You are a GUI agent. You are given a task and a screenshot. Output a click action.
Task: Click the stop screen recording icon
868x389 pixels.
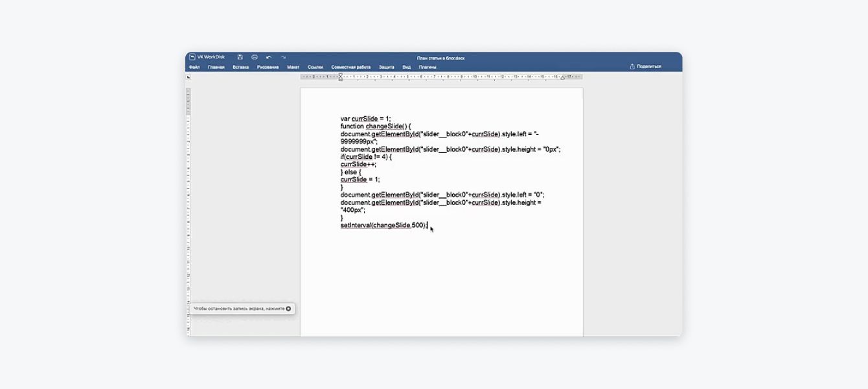point(289,309)
